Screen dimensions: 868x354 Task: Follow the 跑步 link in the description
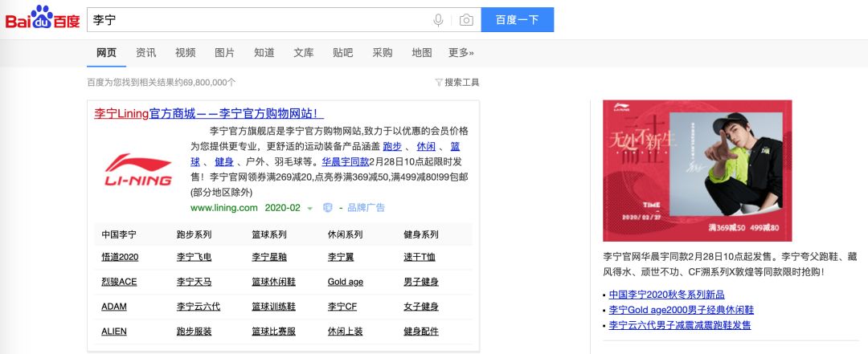(392, 147)
